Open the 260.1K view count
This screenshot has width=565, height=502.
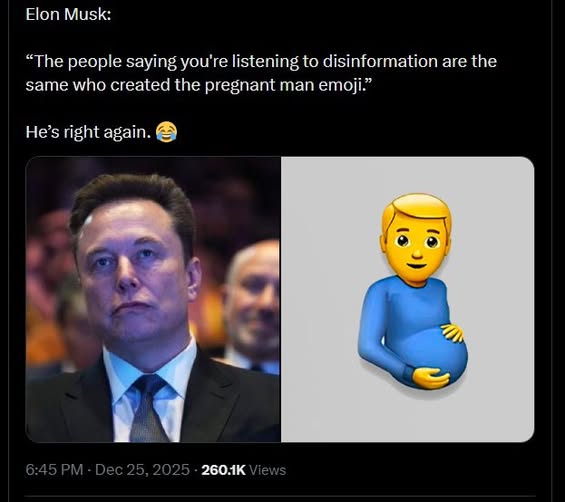tap(223, 470)
